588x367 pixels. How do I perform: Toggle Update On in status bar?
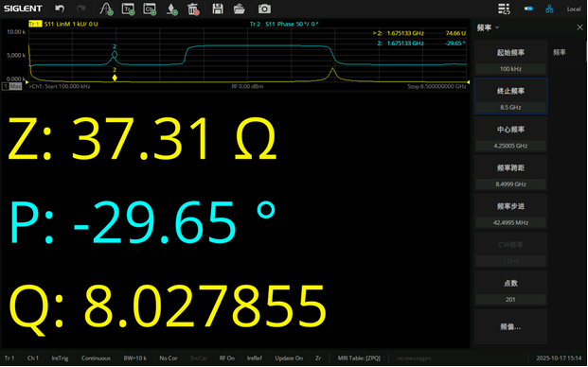[x=289, y=358]
